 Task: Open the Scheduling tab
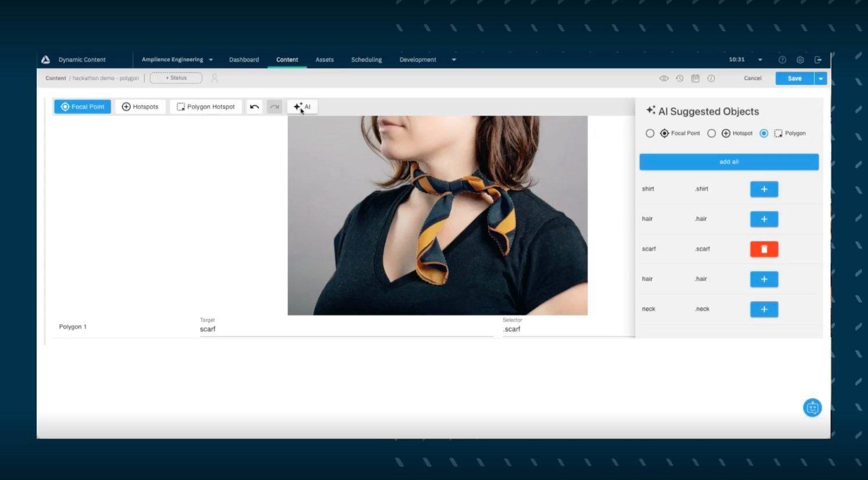coord(367,59)
